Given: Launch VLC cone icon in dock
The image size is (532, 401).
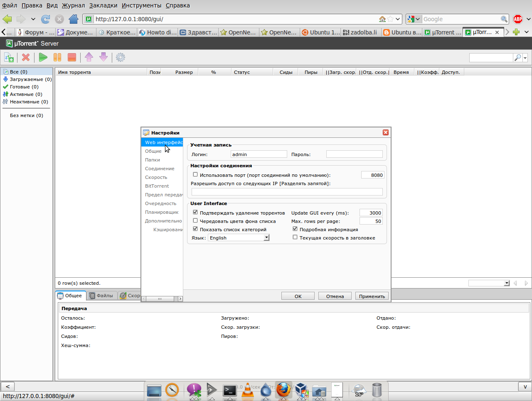Looking at the screenshot, I should coord(248,390).
